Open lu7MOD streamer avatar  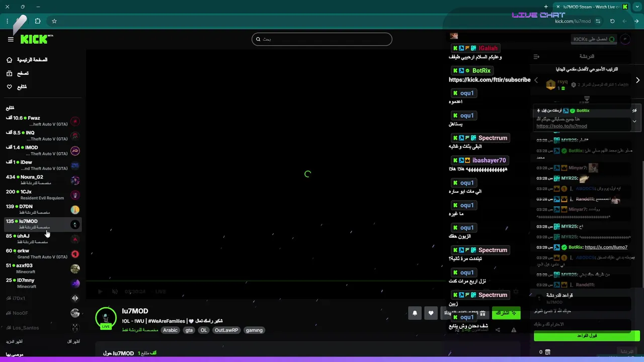106,318
